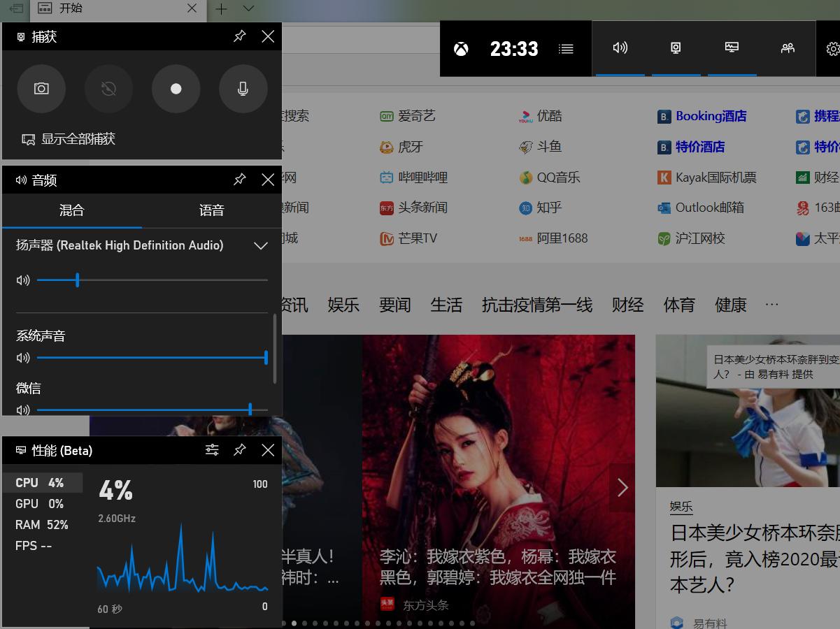
Task: Take a screenshot using the camera icon
Action: [41, 89]
